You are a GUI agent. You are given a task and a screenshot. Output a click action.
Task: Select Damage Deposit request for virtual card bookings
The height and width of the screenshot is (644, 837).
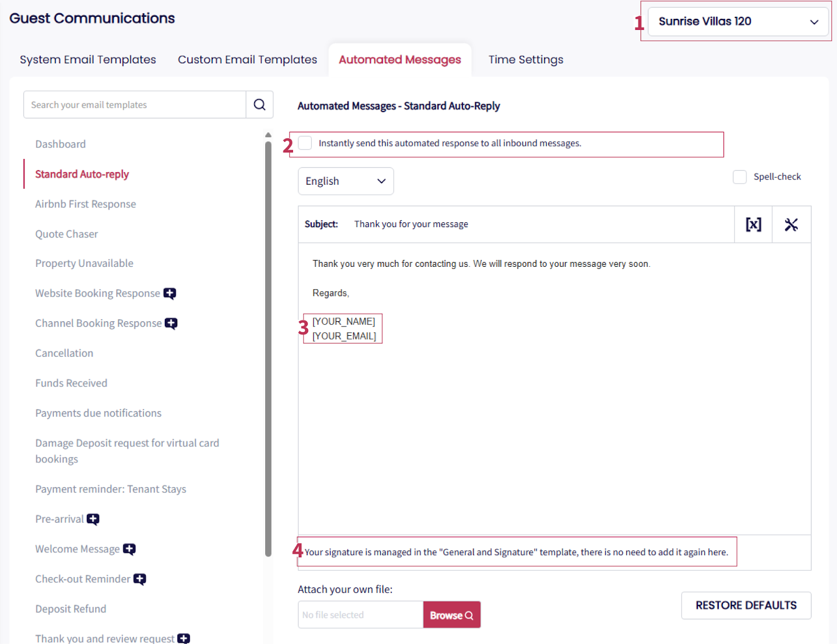pyautogui.click(x=127, y=451)
